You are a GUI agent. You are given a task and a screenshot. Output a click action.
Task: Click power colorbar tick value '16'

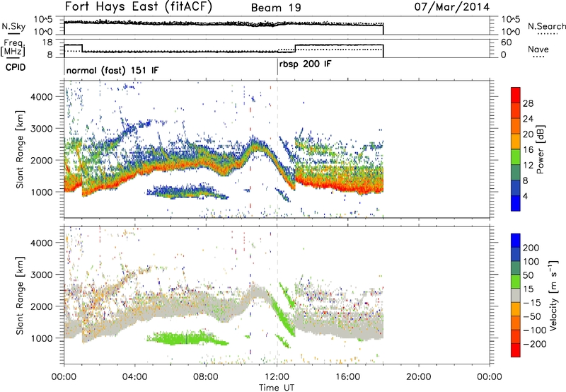pyautogui.click(x=528, y=150)
